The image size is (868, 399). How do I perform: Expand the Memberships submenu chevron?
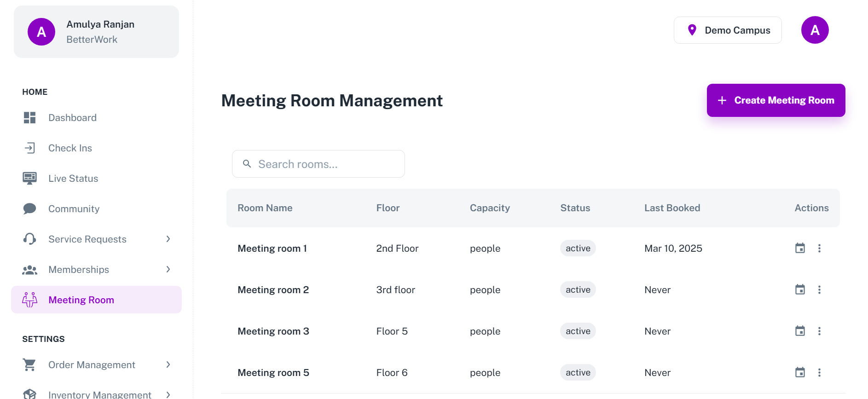168,270
